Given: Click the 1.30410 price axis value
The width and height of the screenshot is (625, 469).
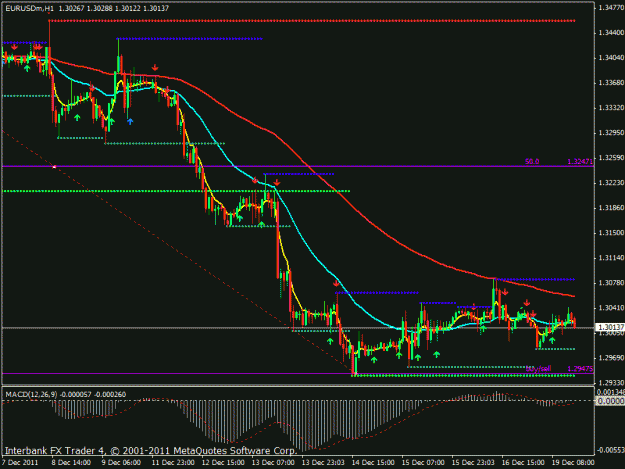Looking at the screenshot, I should [611, 308].
